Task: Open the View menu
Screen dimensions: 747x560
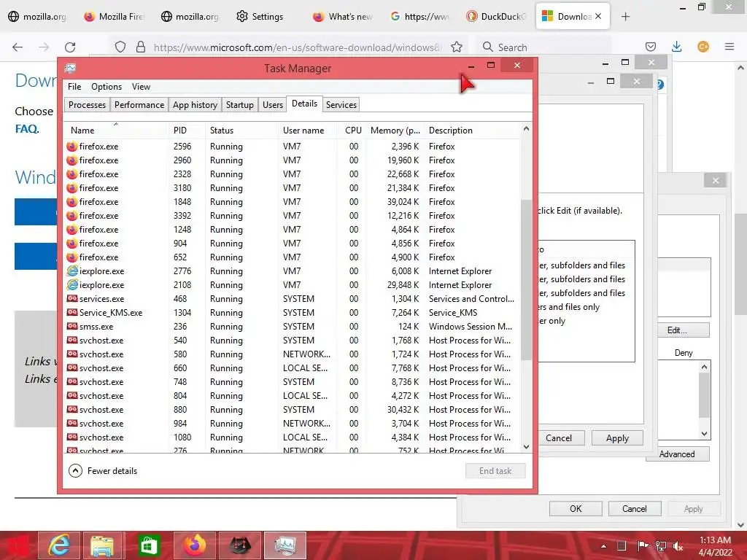Action: (x=141, y=87)
